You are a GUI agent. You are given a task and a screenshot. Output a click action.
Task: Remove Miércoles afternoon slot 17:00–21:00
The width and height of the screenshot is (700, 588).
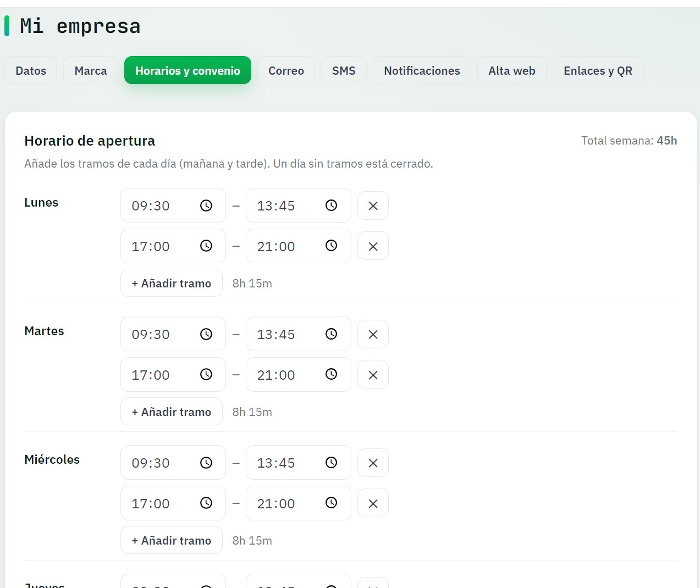tap(373, 503)
